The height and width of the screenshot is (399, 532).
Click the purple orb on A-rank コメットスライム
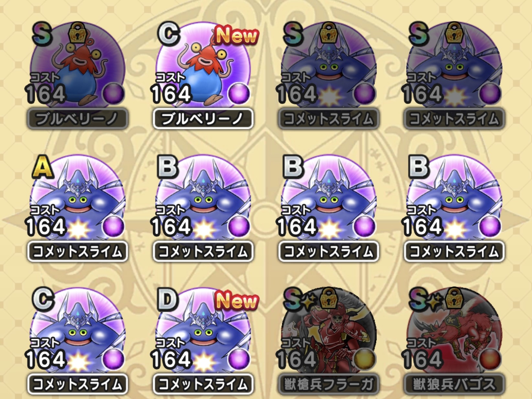(x=113, y=226)
